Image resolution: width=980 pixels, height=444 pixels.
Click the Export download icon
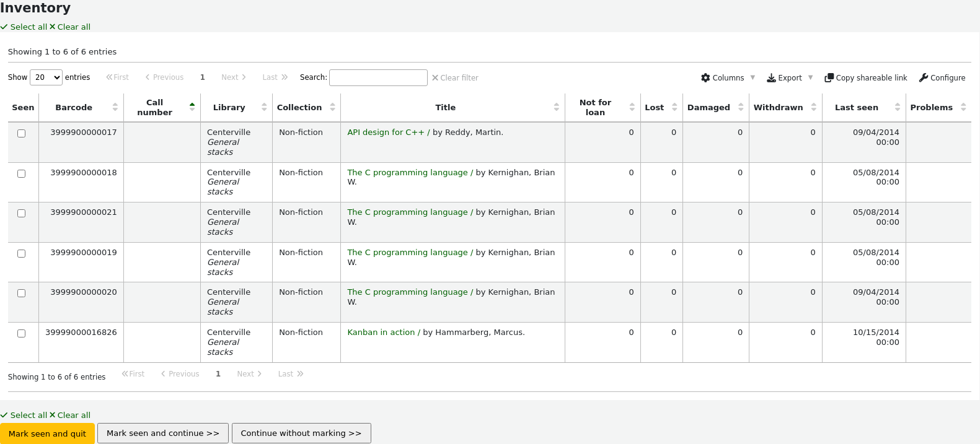pos(771,78)
